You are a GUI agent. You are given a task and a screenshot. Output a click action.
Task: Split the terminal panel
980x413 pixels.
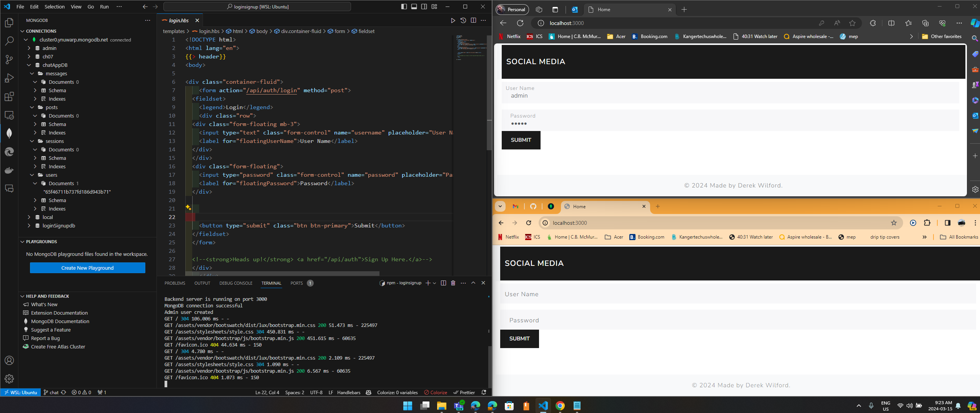tap(443, 283)
